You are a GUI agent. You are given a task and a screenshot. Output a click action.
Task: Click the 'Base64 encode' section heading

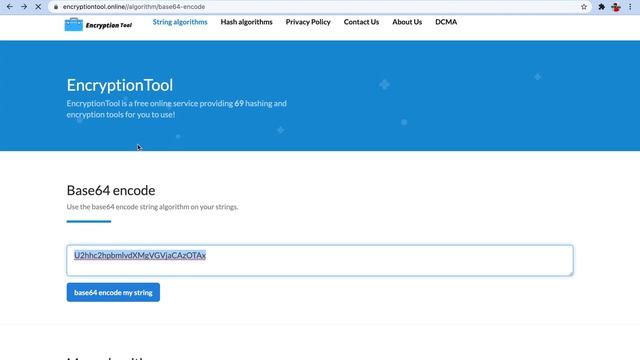click(x=111, y=191)
